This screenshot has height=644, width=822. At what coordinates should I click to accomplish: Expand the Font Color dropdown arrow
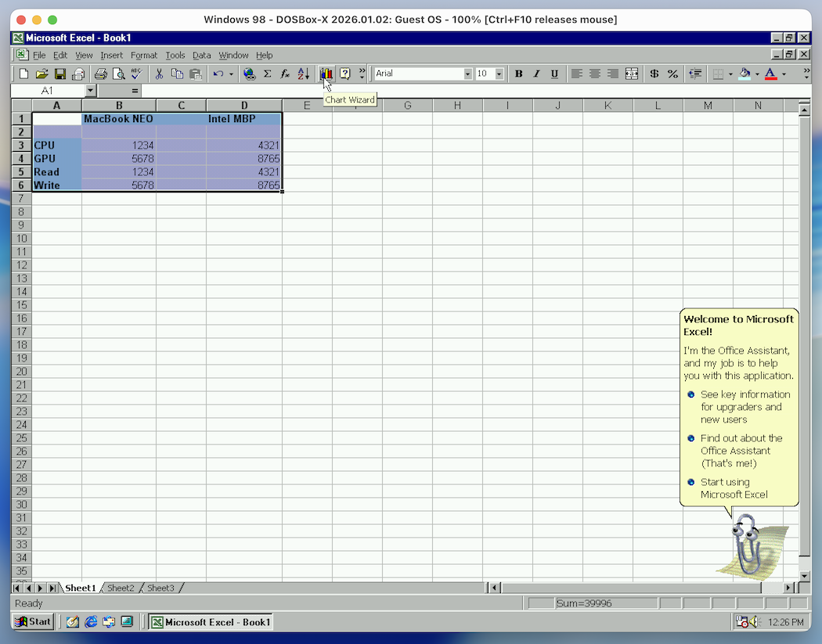coord(784,74)
